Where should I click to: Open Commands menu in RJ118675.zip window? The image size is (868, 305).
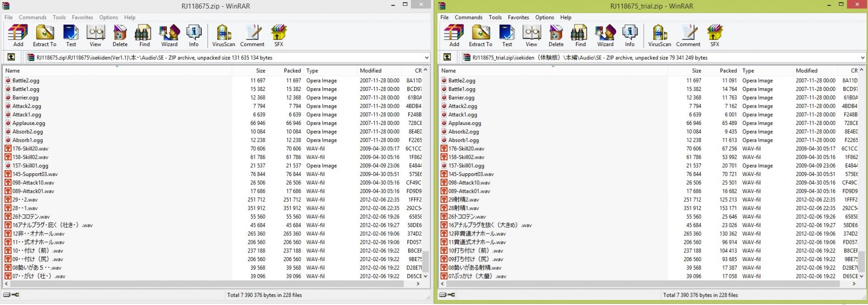(33, 17)
